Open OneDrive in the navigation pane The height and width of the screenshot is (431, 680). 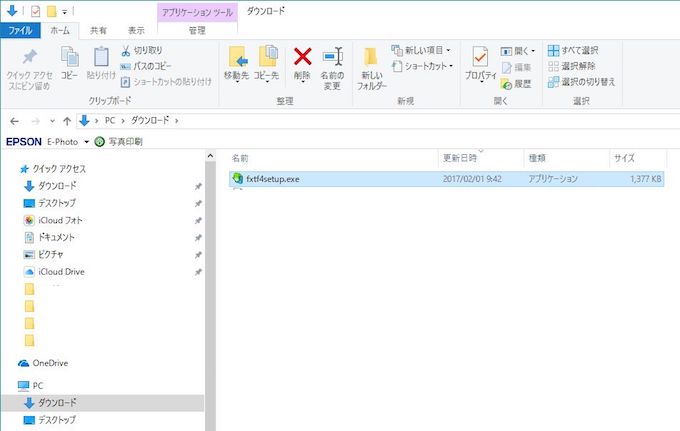point(50,363)
